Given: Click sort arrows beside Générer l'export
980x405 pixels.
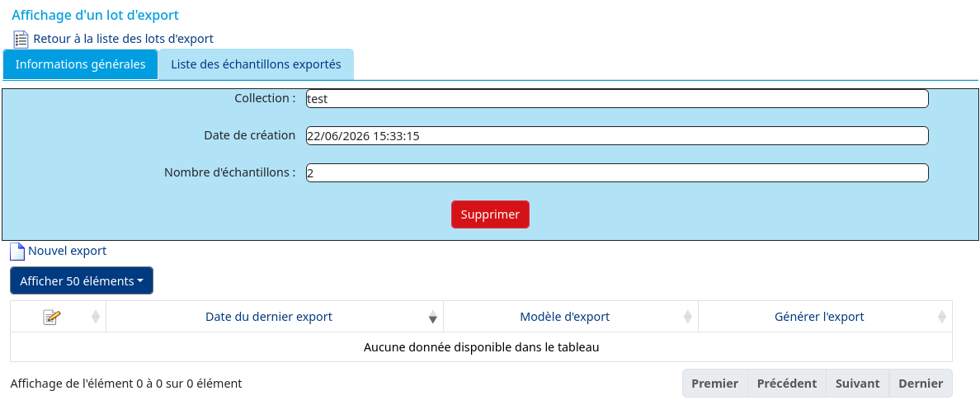Looking at the screenshot, I should 942,317.
